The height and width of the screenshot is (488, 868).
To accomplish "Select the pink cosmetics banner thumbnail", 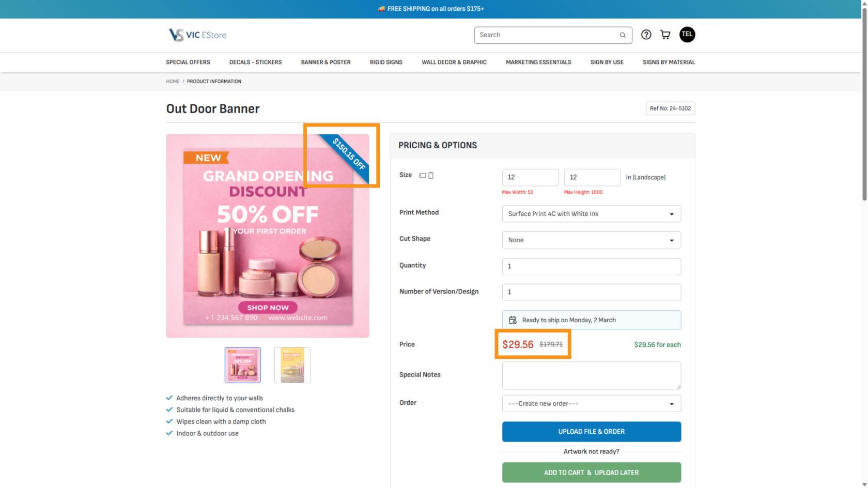I will pos(243,365).
